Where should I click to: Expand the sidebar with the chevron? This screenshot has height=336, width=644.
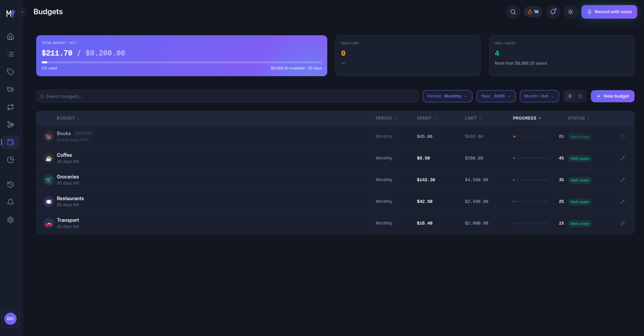(22, 12)
